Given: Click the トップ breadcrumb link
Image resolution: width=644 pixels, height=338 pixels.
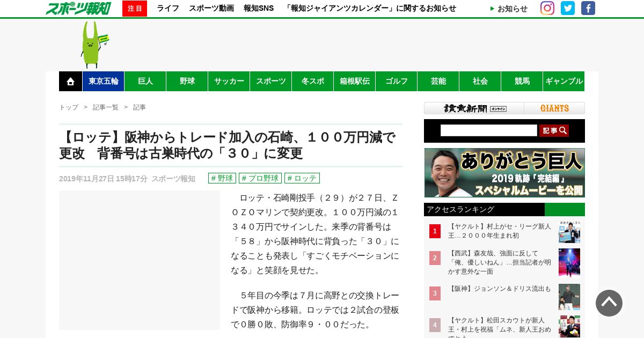Looking at the screenshot, I should tap(69, 107).
